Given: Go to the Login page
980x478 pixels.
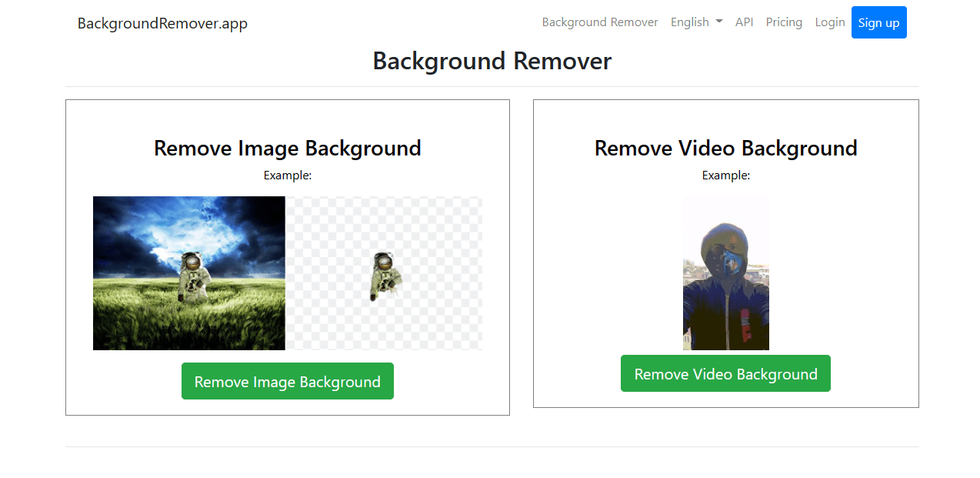Looking at the screenshot, I should (829, 22).
